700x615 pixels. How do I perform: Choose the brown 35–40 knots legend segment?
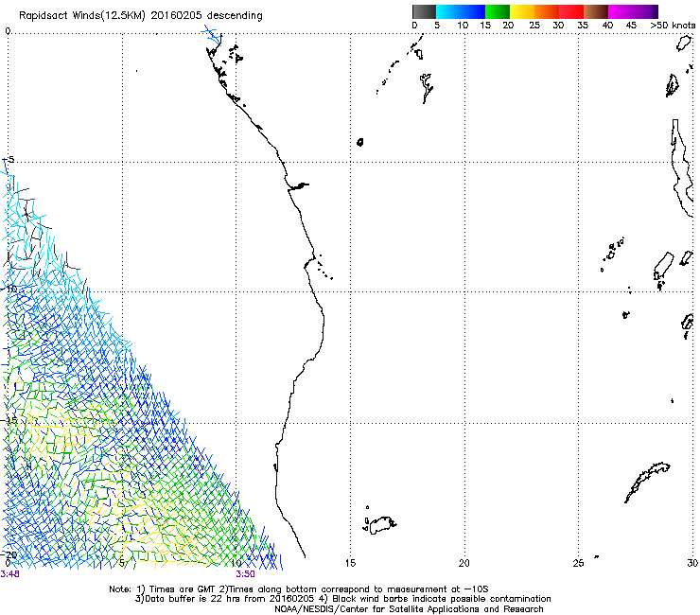coord(596,11)
